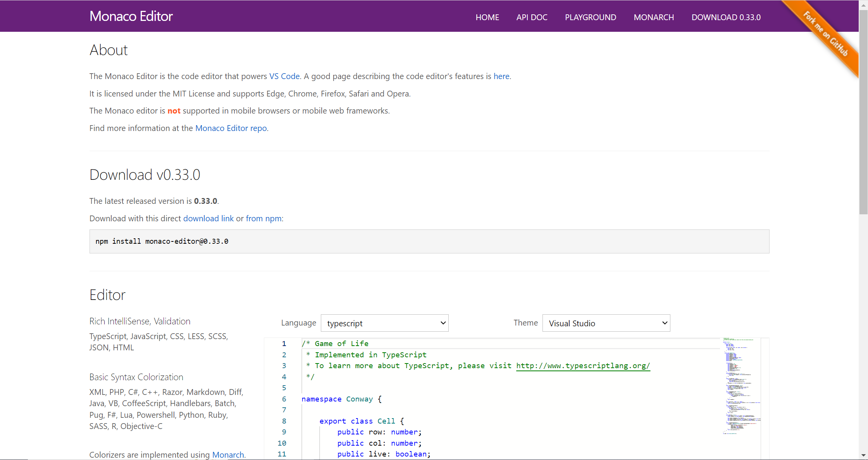
Task: Open the API DOC nav item
Action: coord(532,17)
